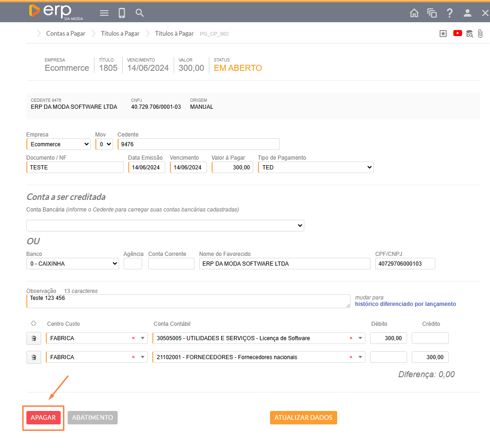Expand Tipo de Pagamento dropdown

click(x=315, y=168)
